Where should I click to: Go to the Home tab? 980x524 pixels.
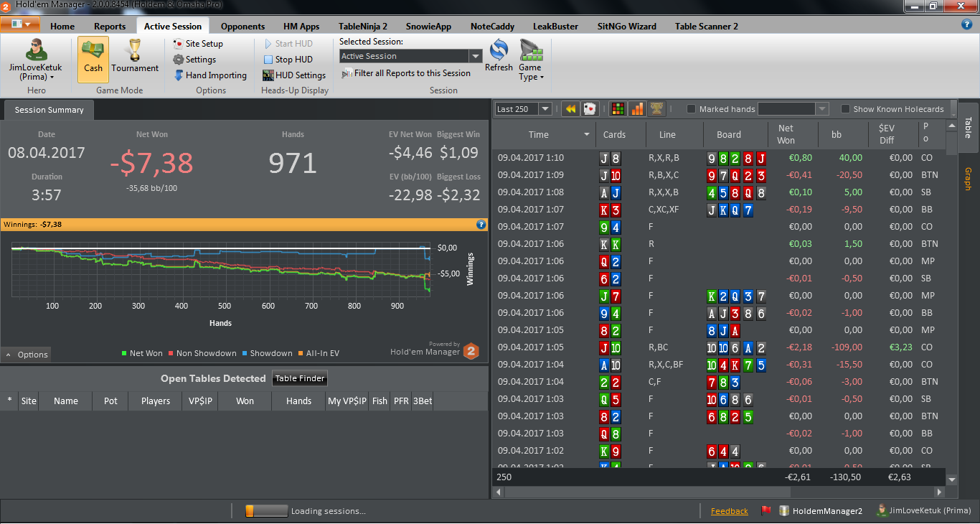(x=62, y=26)
